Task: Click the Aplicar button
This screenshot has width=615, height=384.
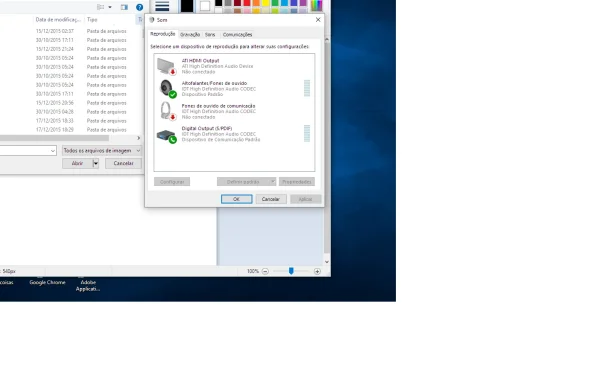Action: [306, 199]
